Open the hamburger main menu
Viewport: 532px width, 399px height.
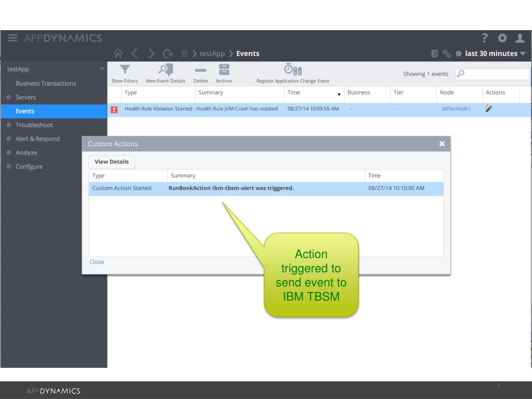[x=12, y=37]
